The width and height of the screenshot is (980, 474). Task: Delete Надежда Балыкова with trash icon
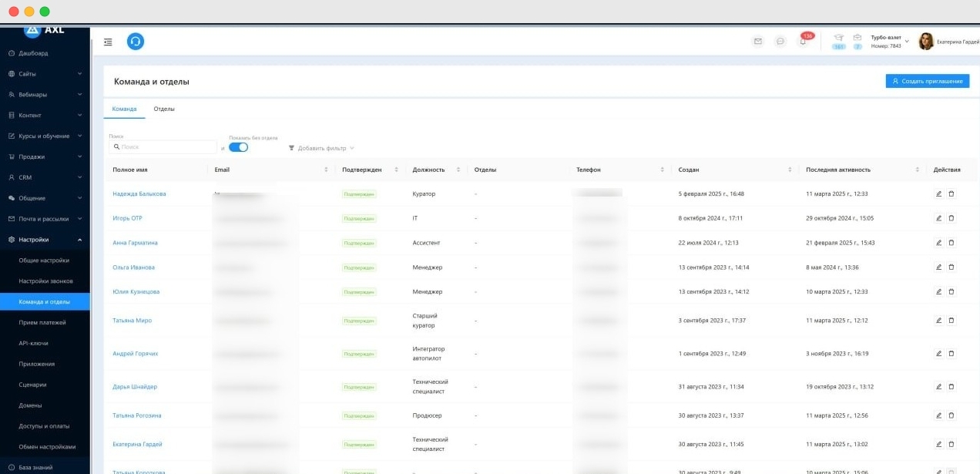point(951,193)
